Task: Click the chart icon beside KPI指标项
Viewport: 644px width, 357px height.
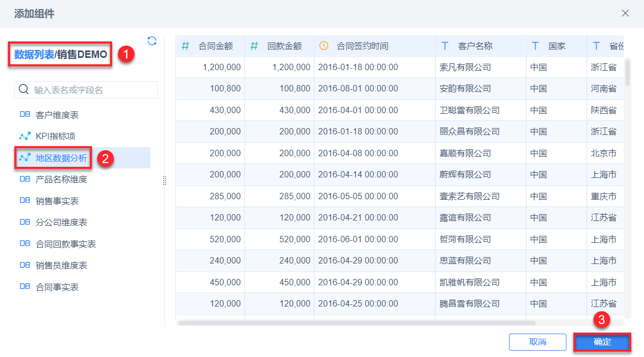Action: tap(24, 136)
